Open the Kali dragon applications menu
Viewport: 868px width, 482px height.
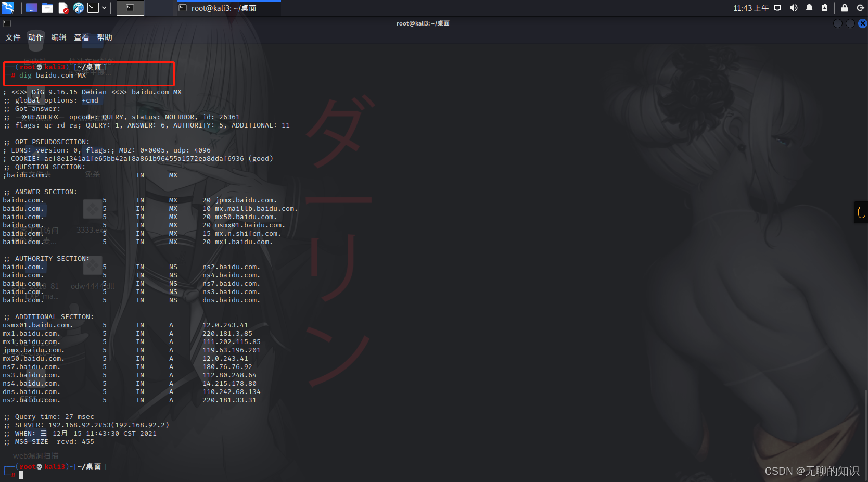tap(8, 8)
